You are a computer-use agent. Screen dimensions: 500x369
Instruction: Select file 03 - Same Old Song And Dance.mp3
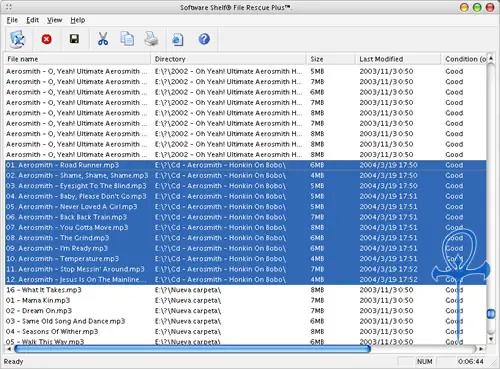click(x=65, y=321)
